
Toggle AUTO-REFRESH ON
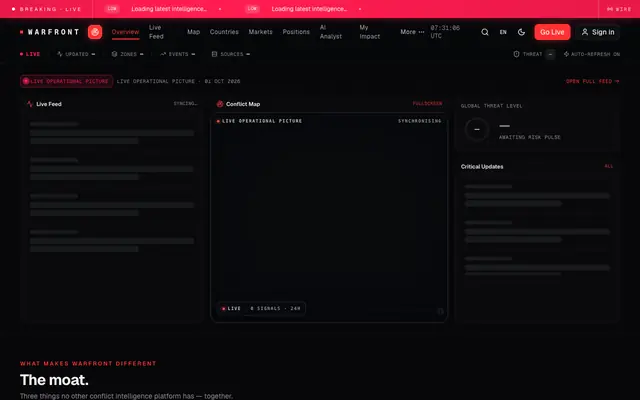[x=592, y=54]
